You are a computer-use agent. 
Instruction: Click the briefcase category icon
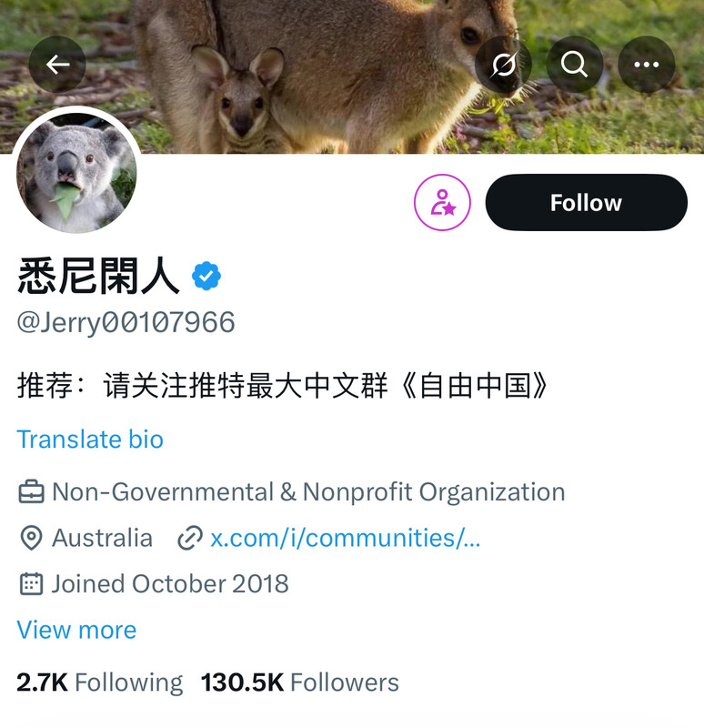(x=31, y=492)
